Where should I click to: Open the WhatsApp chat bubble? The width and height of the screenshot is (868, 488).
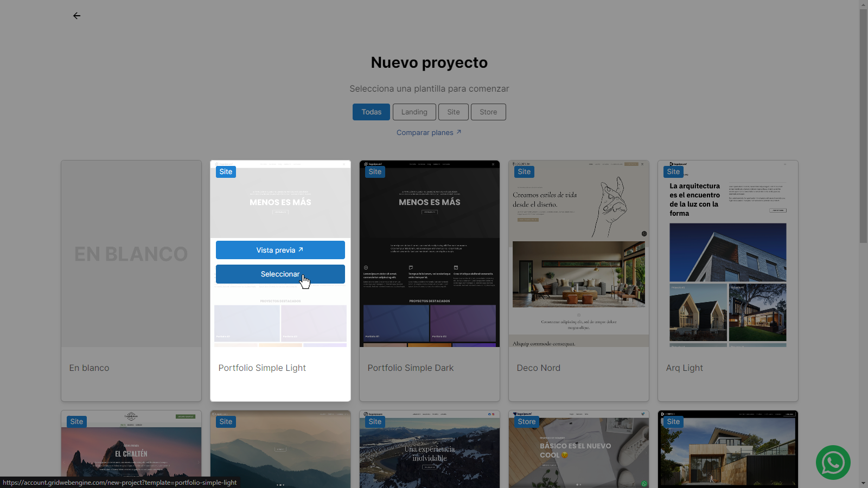click(833, 463)
